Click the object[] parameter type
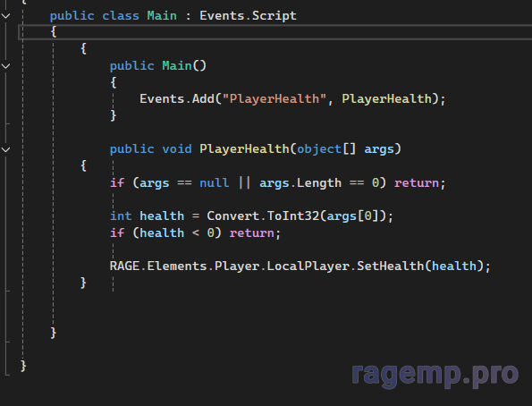 326,149
